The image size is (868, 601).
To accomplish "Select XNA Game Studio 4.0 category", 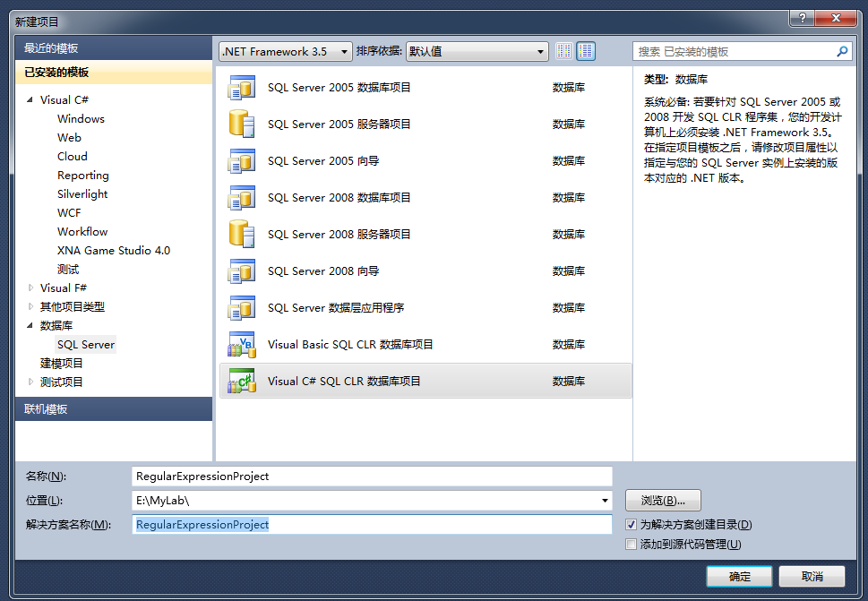I will (x=114, y=250).
